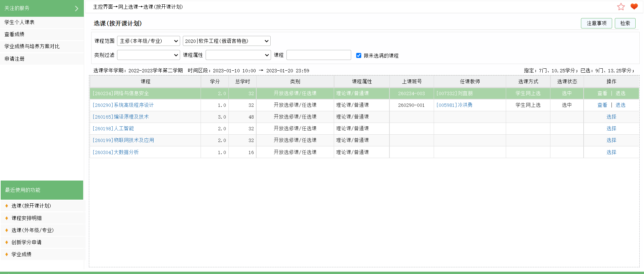The width and height of the screenshot is (644, 274).
Task: Click the 总学时 column header
Action: [x=243, y=82]
